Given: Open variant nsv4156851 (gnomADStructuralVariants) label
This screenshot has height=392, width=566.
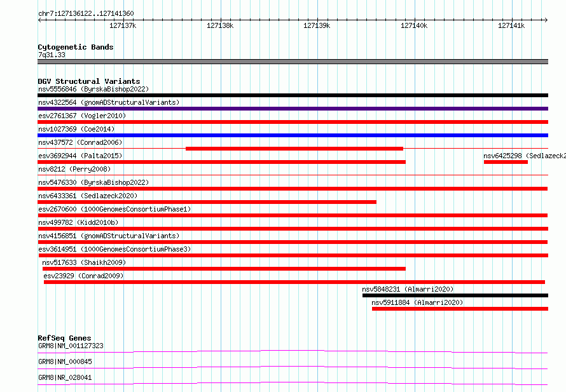Looking at the screenshot, I should point(109,236).
